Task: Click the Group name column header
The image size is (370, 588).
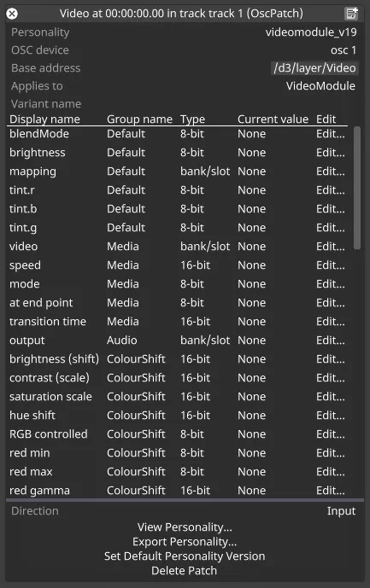Action: [x=139, y=119]
